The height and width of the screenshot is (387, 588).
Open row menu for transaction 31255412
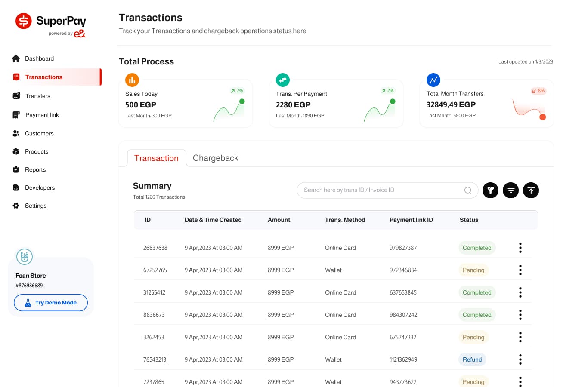(x=520, y=292)
